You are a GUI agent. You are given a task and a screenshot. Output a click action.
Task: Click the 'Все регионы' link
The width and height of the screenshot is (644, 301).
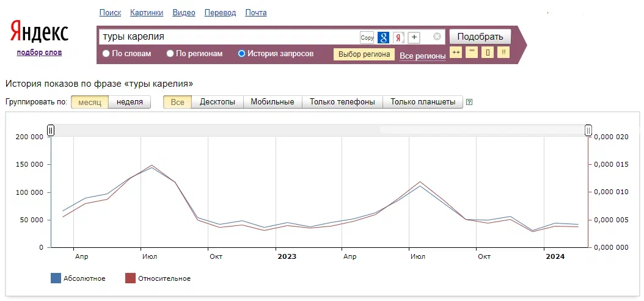tap(423, 56)
